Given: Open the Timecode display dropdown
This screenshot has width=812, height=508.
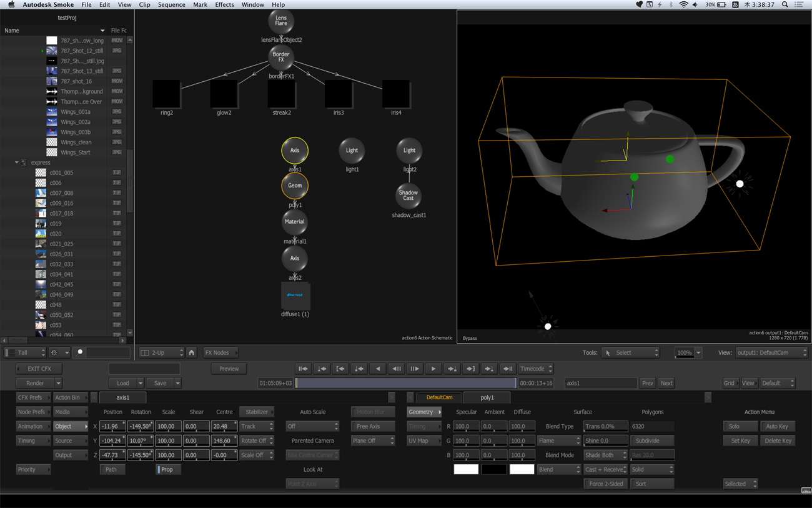Looking at the screenshot, I should tap(536, 369).
